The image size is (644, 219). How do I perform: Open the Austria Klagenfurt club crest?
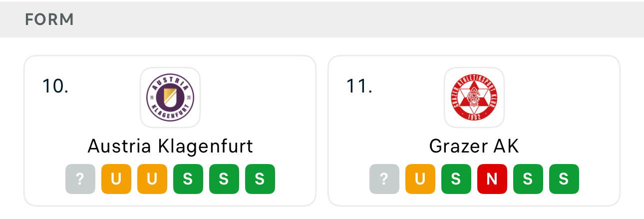point(170,97)
